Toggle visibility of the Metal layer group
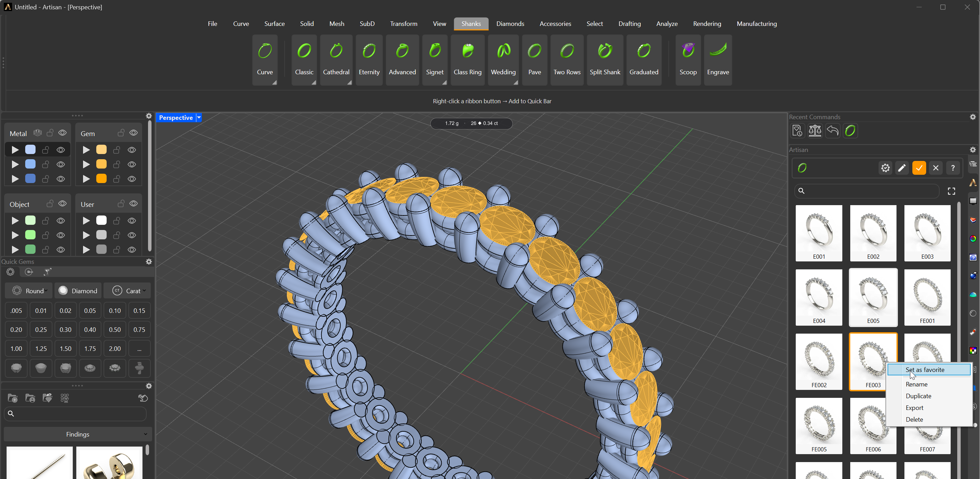This screenshot has width=980, height=479. click(x=62, y=133)
